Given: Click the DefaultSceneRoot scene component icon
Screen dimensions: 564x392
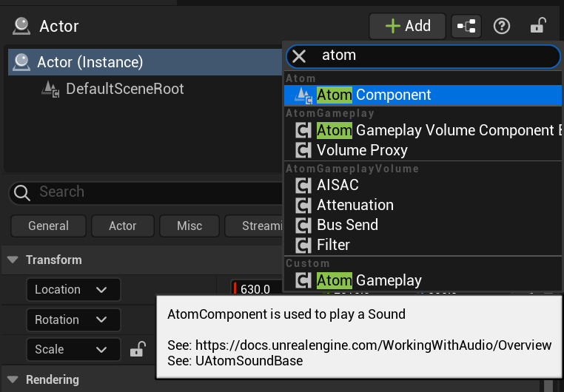Looking at the screenshot, I should 50,89.
